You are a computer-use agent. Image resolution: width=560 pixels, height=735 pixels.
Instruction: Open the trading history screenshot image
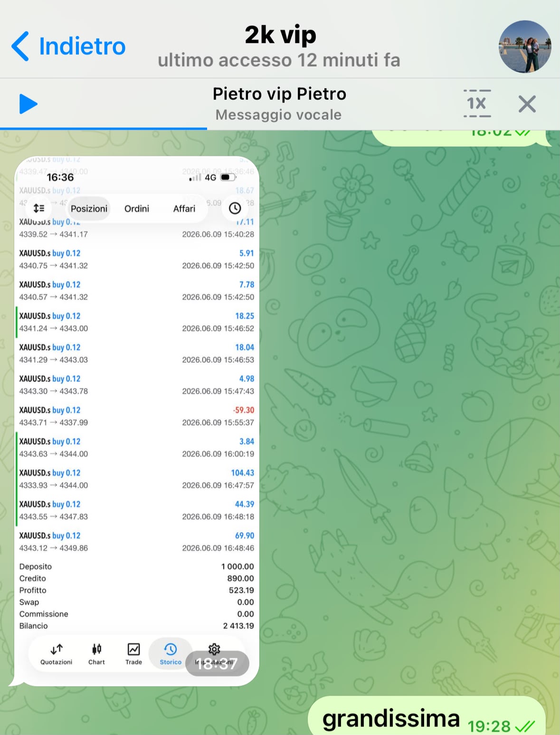[x=137, y=421]
